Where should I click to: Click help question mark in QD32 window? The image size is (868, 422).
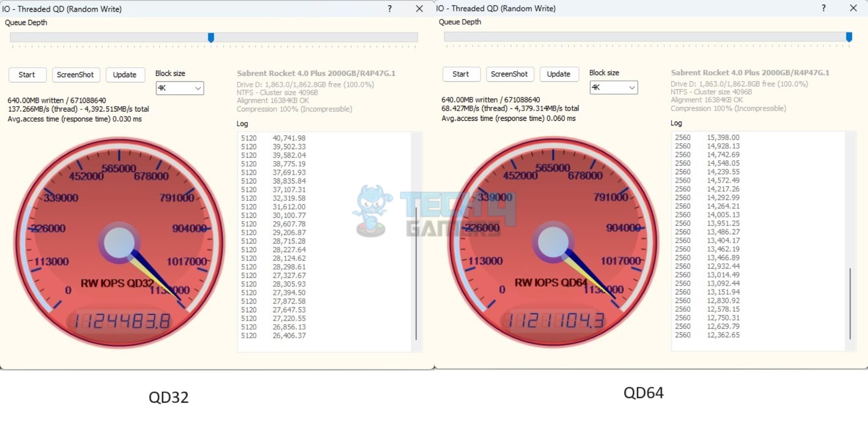[389, 9]
